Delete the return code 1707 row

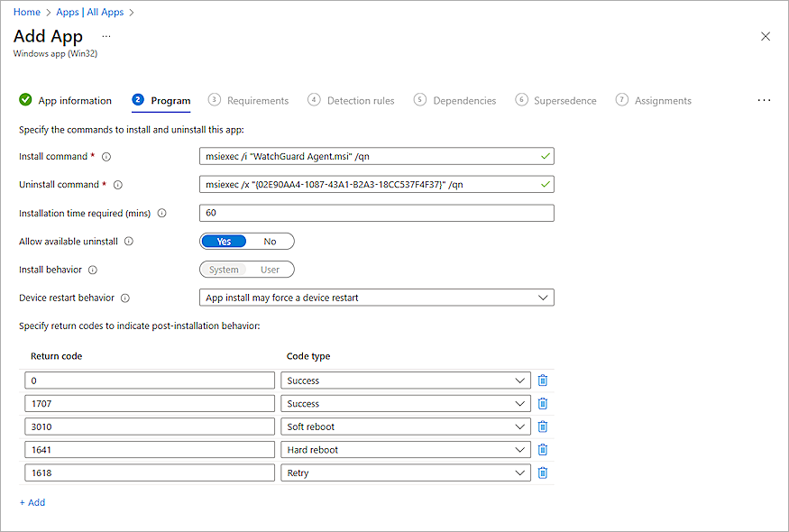point(543,404)
